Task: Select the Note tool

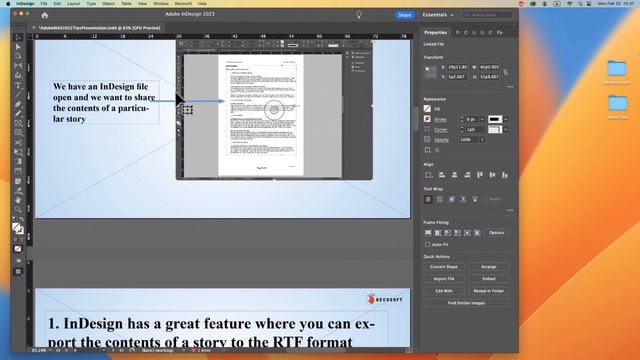Action: (x=18, y=181)
